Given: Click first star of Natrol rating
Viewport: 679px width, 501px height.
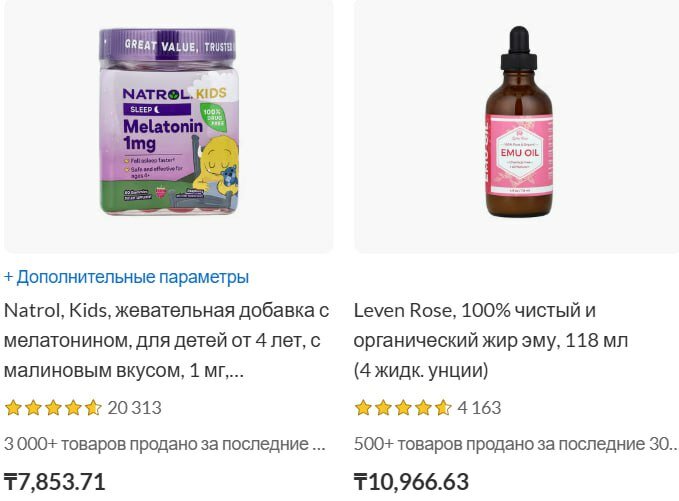Looking at the screenshot, I should [x=13, y=408].
